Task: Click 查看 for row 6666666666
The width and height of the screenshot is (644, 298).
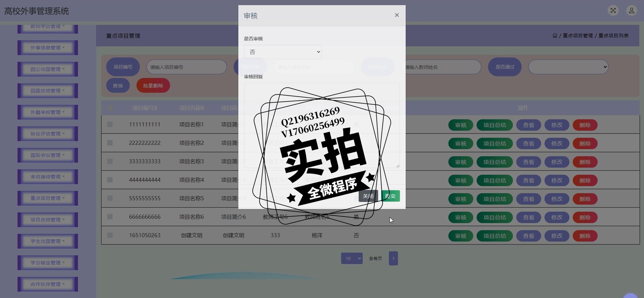Action: [529, 217]
